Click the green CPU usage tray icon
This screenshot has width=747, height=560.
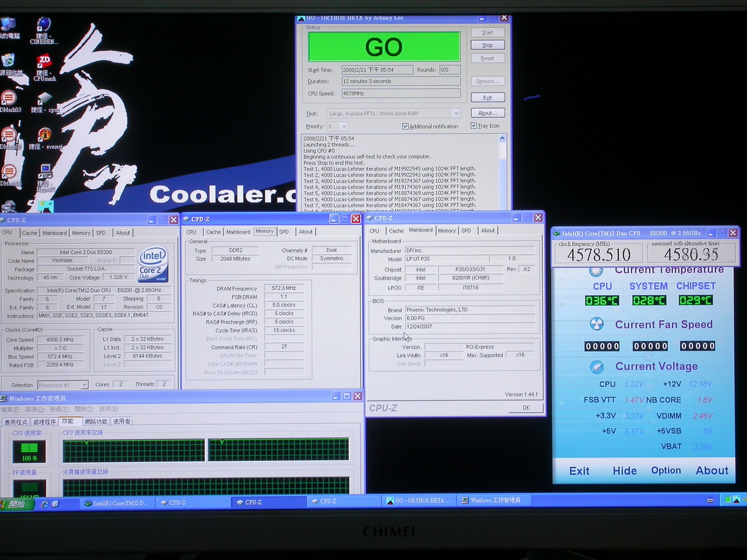point(728,499)
